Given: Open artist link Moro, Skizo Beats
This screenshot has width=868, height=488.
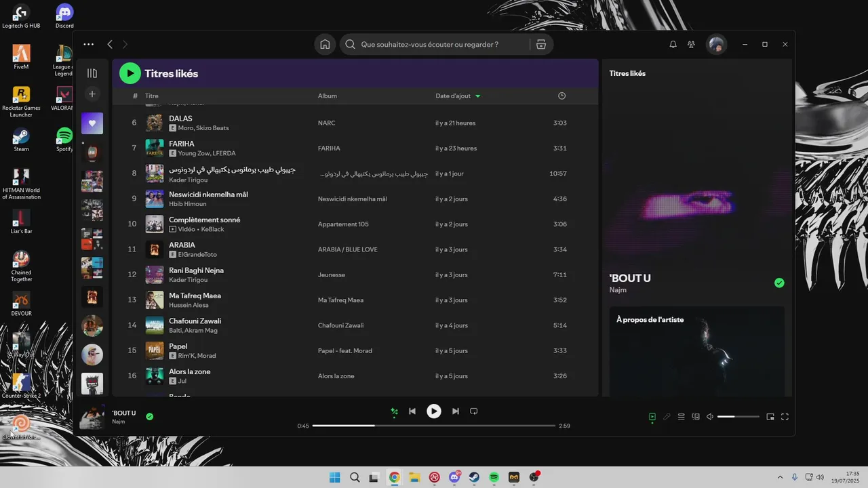Looking at the screenshot, I should [x=203, y=128].
